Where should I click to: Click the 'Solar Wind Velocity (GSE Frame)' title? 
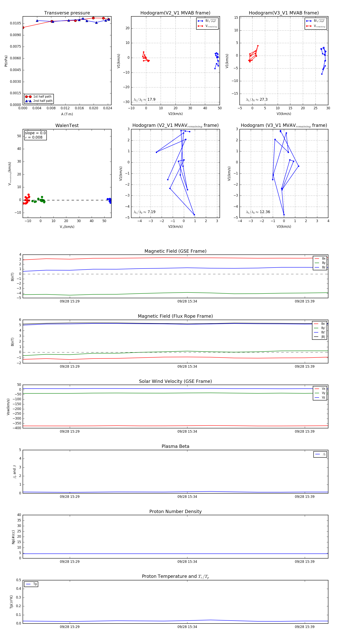[175, 381]
